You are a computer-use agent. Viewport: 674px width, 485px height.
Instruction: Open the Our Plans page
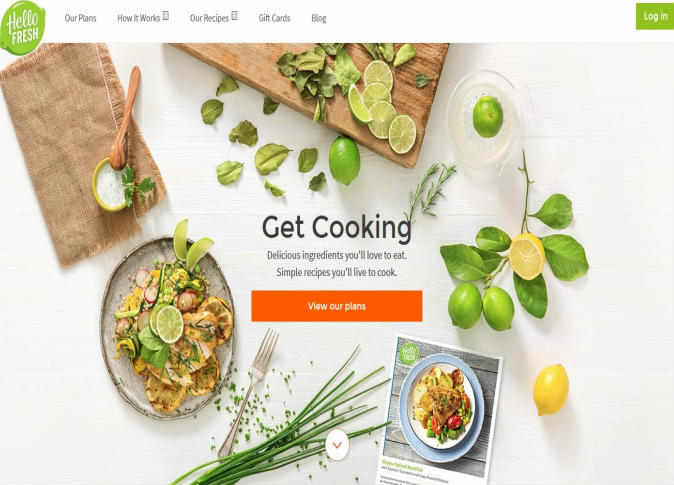80,18
